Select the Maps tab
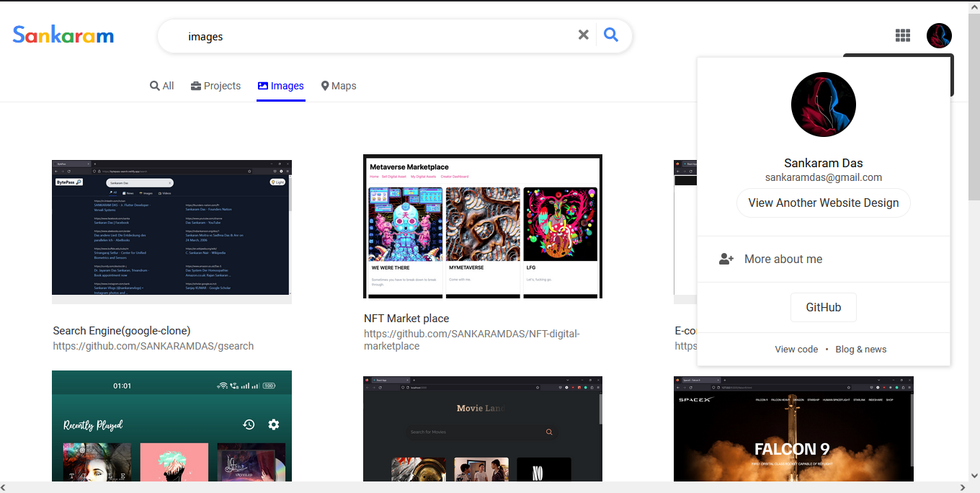The height and width of the screenshot is (493, 980). [x=339, y=85]
